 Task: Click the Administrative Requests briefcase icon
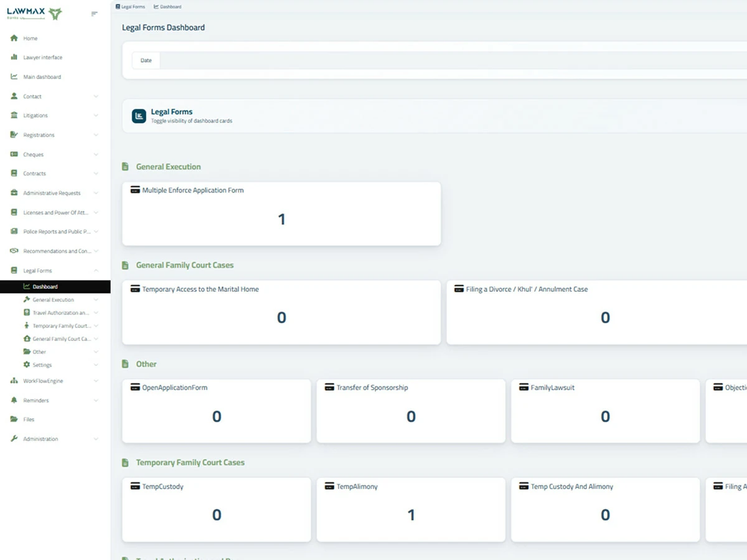(x=14, y=193)
